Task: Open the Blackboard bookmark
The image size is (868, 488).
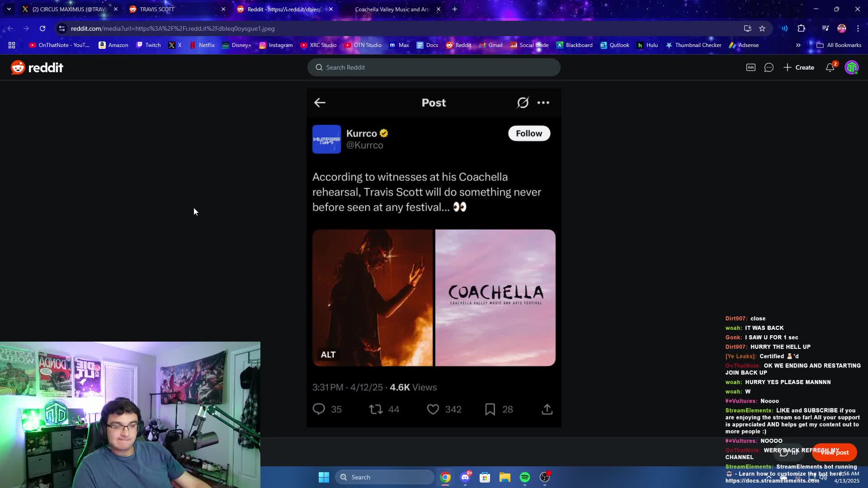Action: point(575,45)
